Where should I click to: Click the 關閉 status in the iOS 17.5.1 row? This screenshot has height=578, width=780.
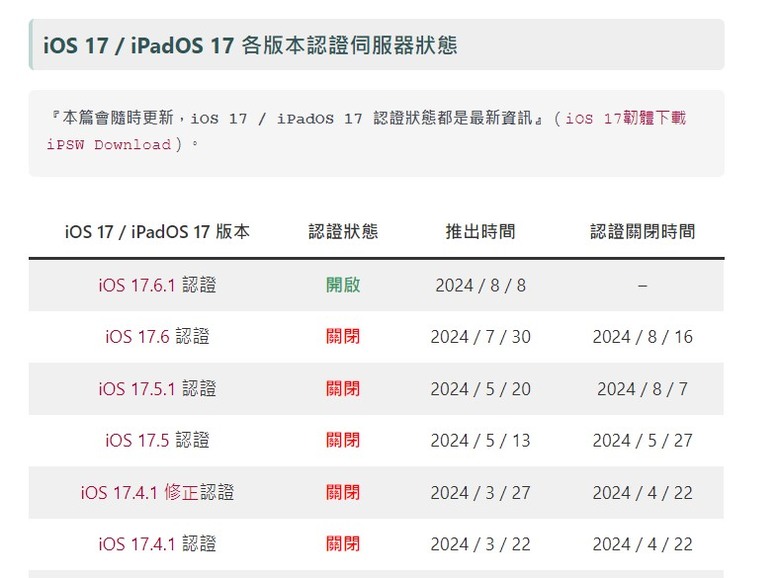point(343,389)
